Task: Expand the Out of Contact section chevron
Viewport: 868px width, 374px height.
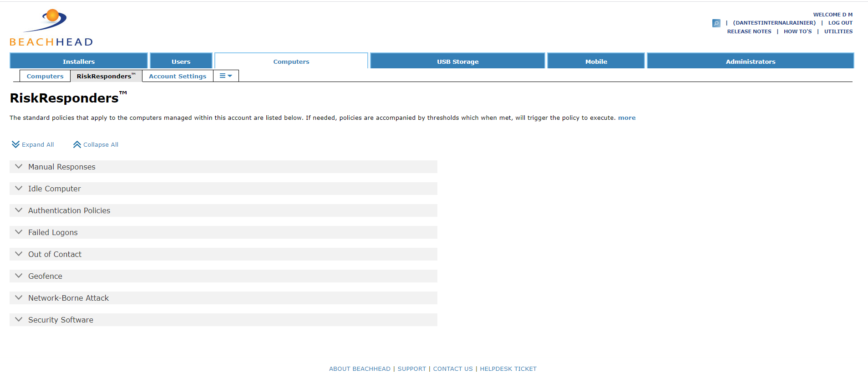Action: [19, 254]
